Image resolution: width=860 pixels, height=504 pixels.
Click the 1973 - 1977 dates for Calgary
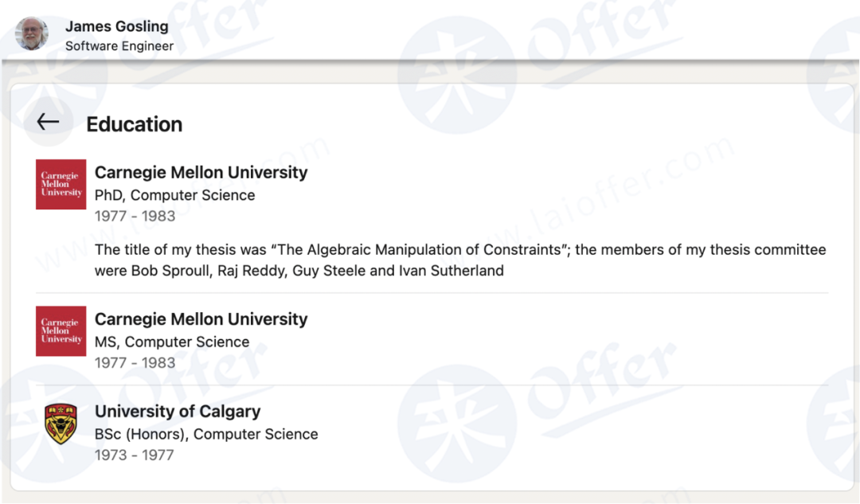tap(135, 455)
